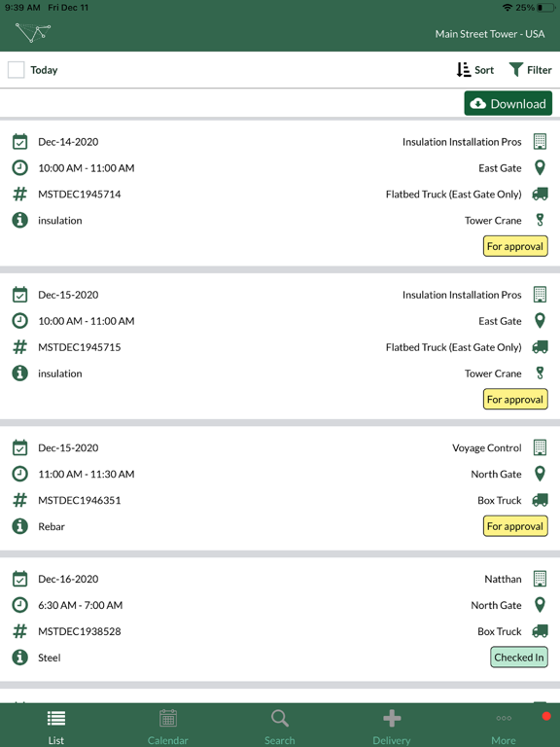
Task: Tap the app logo in header
Action: coord(33,32)
